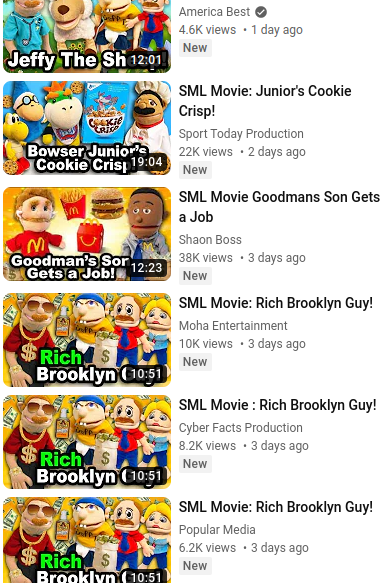This screenshot has height=583, width=382.
Task: Visit the America Best channel
Action: [214, 12]
